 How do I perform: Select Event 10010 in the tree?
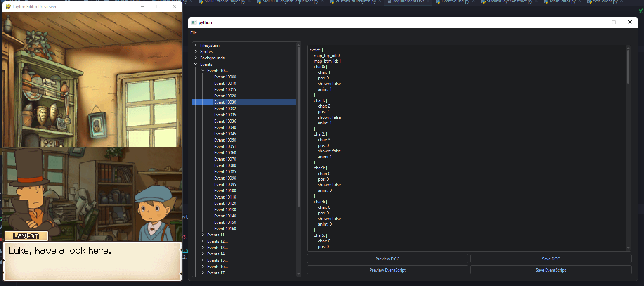(225, 83)
